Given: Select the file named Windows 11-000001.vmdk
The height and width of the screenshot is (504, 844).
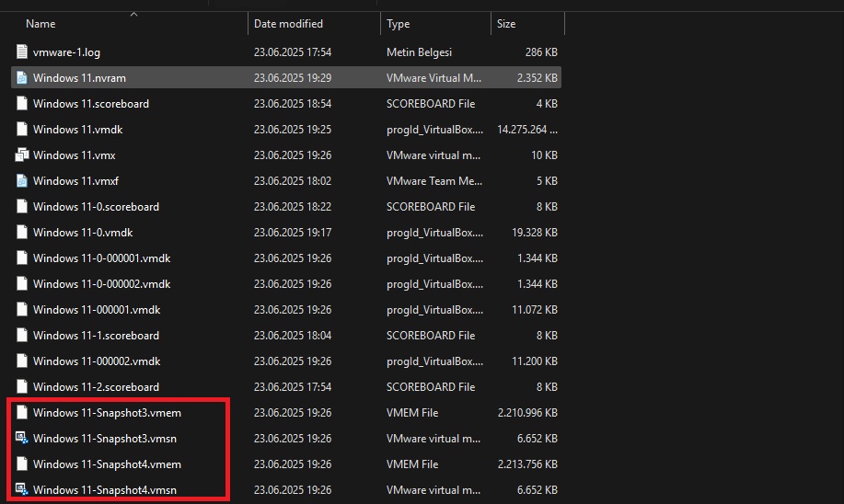Looking at the screenshot, I should coord(97,310).
